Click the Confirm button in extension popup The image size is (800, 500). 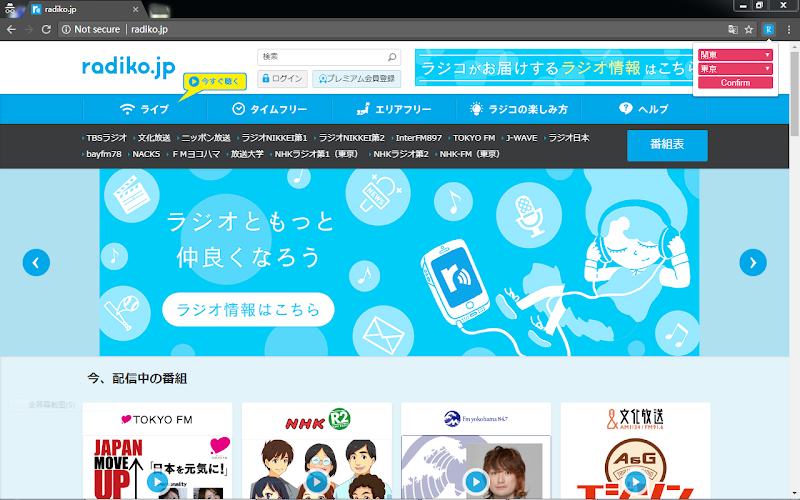(x=735, y=83)
